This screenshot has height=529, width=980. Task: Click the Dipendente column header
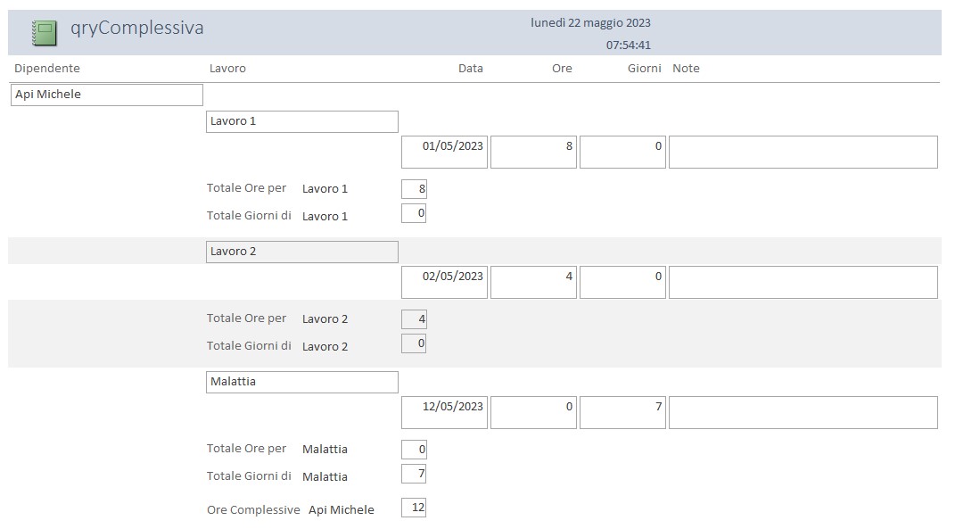coord(47,69)
